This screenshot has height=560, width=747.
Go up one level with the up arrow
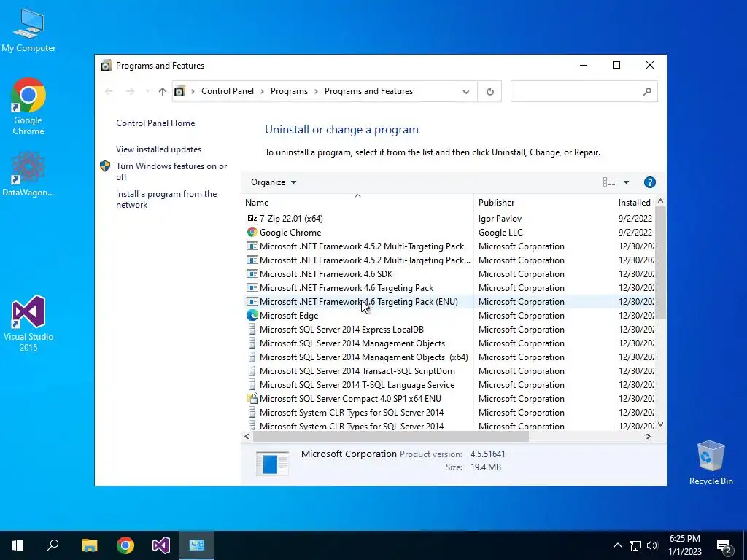point(163,91)
